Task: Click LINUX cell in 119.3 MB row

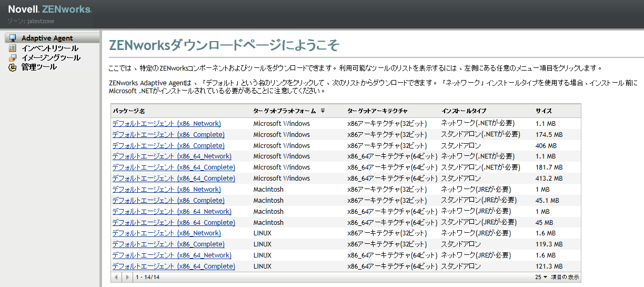Action: pyautogui.click(x=263, y=244)
